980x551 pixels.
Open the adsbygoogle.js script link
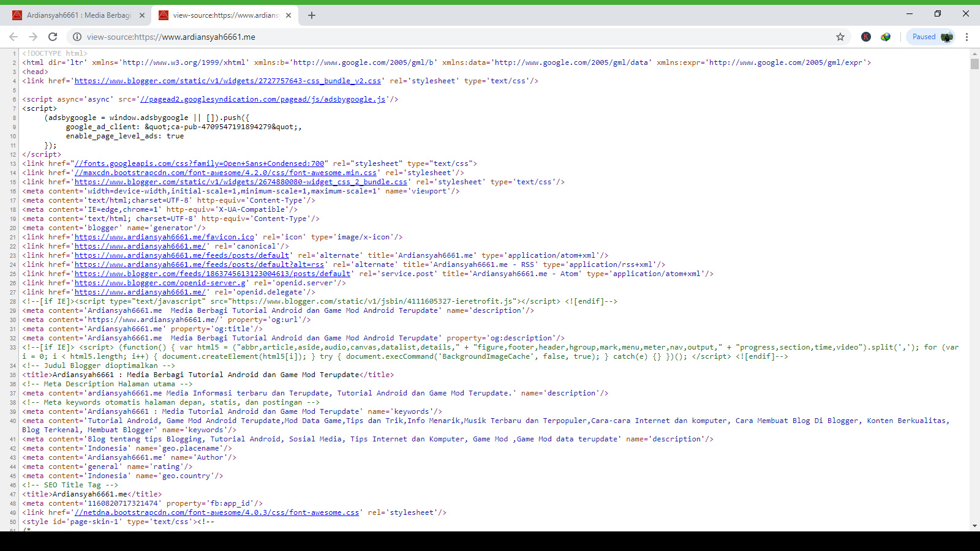tap(263, 99)
